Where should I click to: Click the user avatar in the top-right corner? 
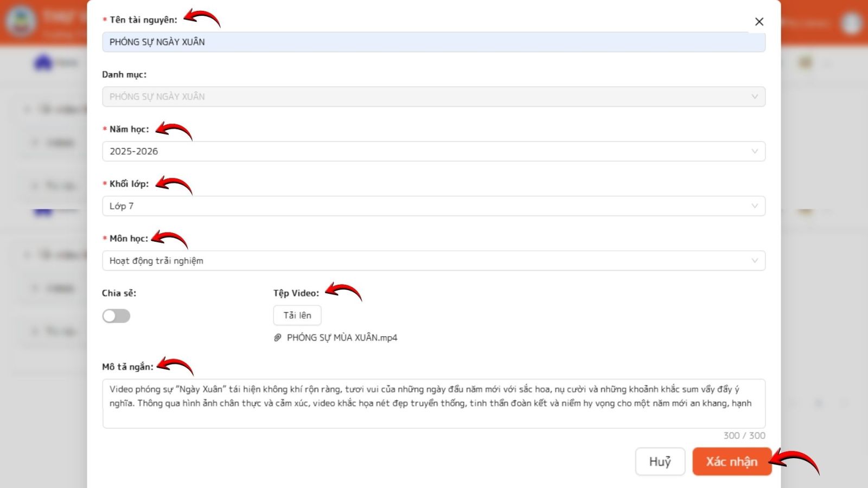[x=851, y=23]
